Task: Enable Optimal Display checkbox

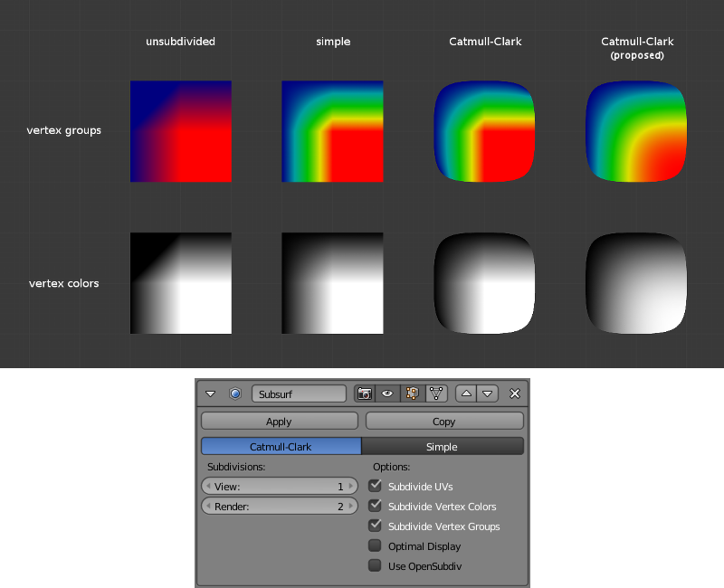Action: pos(375,545)
